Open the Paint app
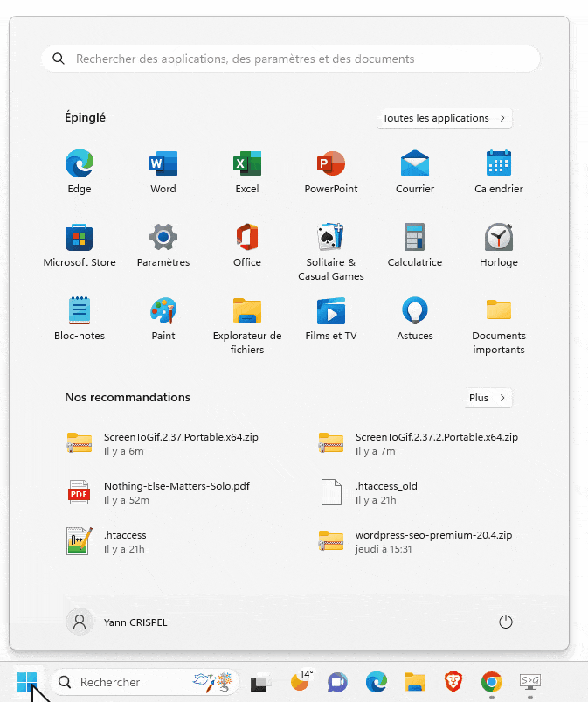The height and width of the screenshot is (702, 588). (x=163, y=318)
